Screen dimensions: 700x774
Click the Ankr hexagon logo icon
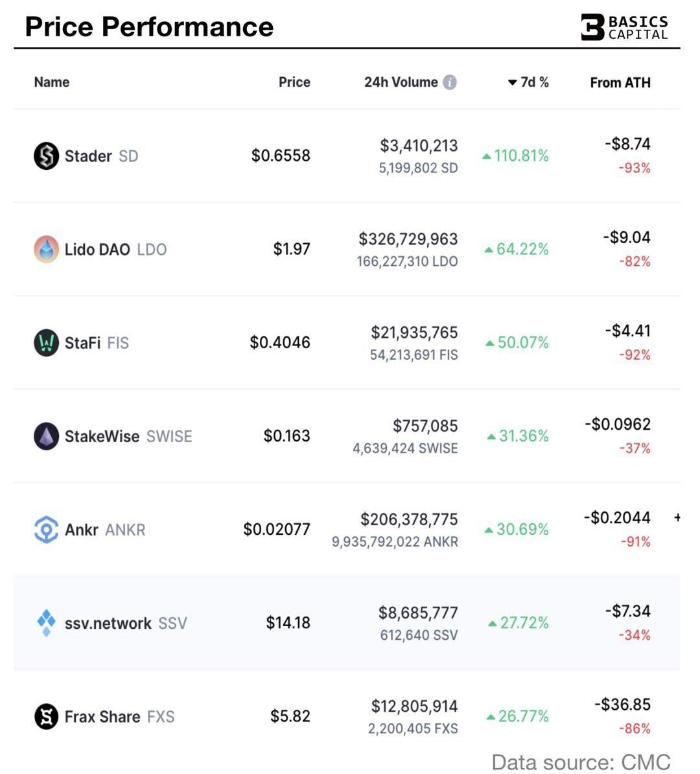[46, 530]
